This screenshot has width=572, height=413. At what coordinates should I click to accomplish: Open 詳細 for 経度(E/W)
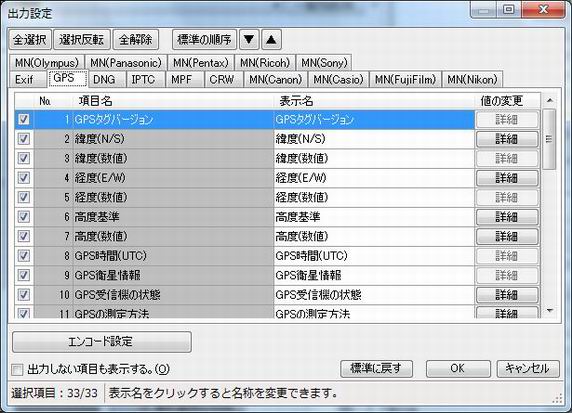[x=507, y=178]
